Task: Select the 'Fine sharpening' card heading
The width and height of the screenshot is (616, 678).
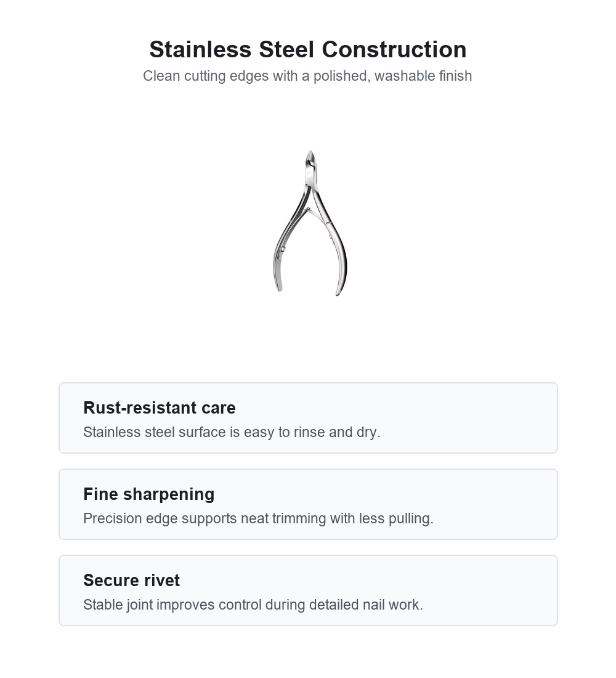Action: pyautogui.click(x=148, y=494)
